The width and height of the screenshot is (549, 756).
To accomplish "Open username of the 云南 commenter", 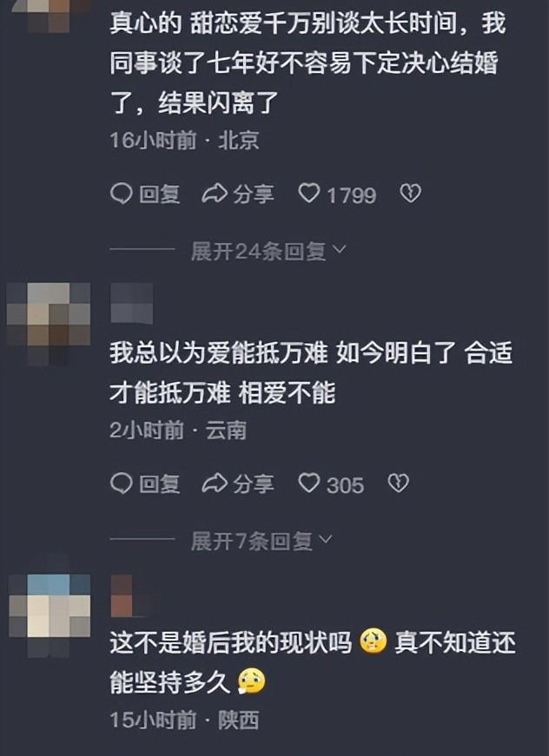I will [x=132, y=303].
